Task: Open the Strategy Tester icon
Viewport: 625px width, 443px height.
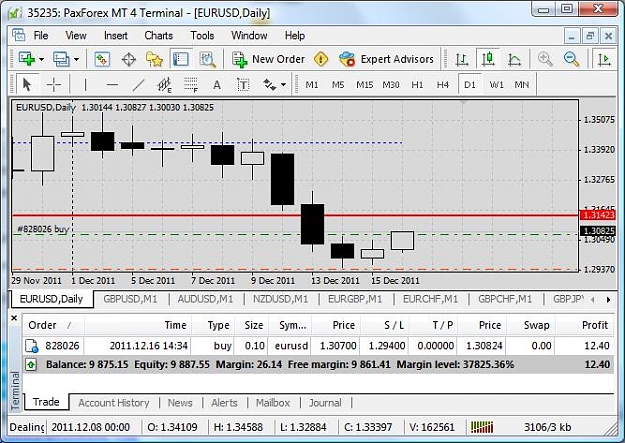Action: pyautogui.click(x=207, y=59)
